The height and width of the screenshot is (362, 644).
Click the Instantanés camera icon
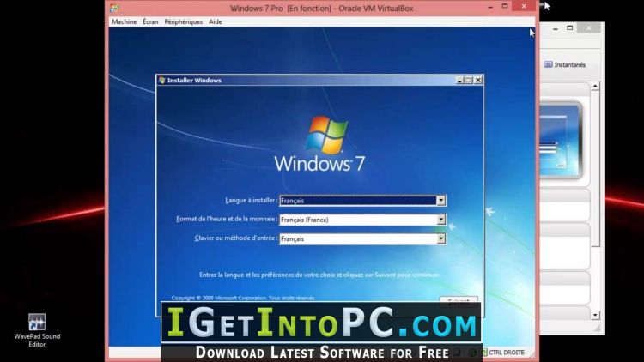pyautogui.click(x=549, y=64)
